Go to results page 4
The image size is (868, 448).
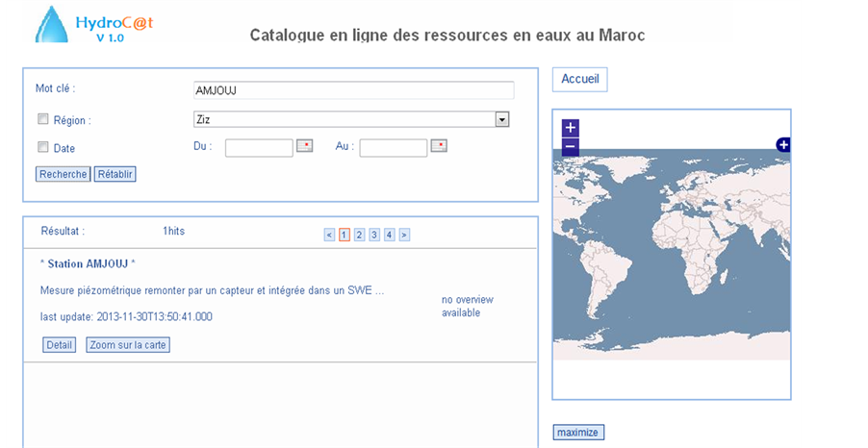coord(389,235)
